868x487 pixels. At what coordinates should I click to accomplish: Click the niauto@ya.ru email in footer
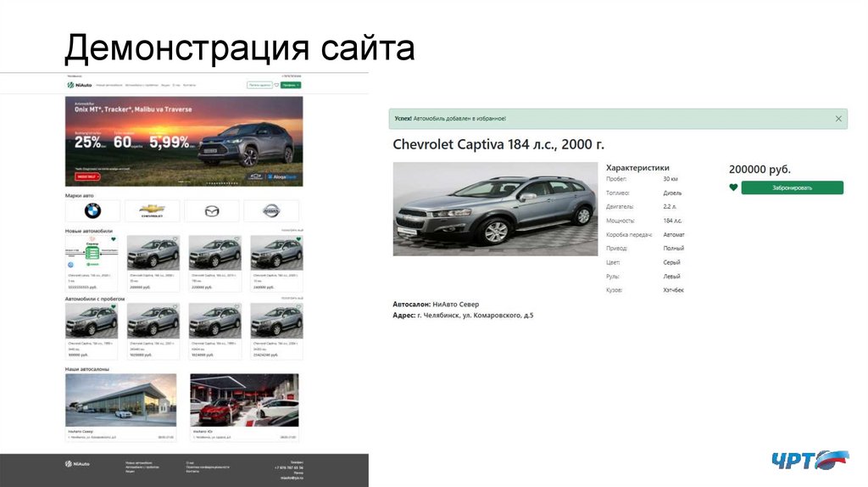(x=292, y=478)
